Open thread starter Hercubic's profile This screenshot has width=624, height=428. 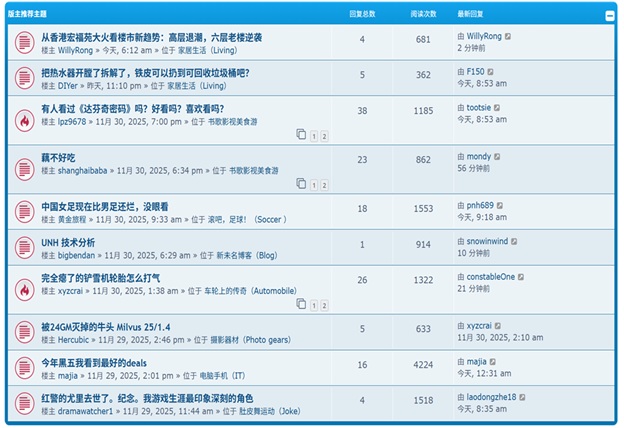74,340
